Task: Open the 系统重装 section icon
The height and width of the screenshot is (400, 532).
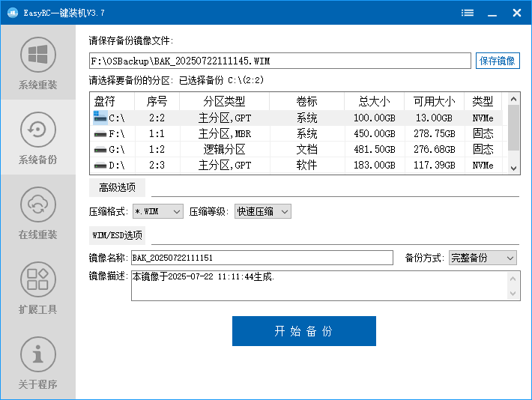Action: (x=37, y=55)
